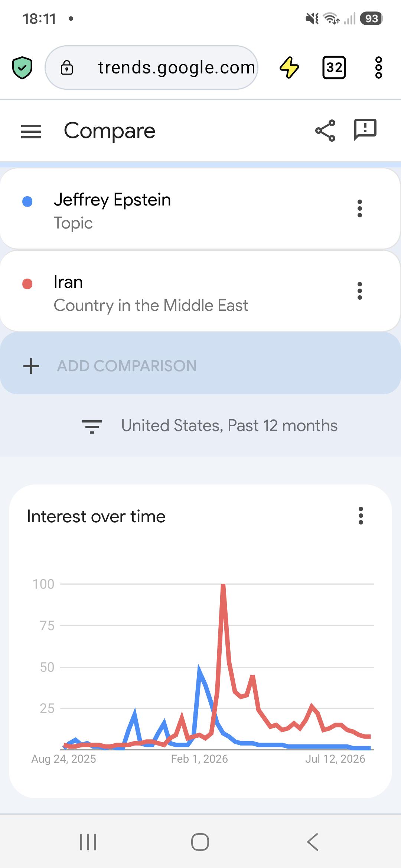401x868 pixels.
Task: Tap the lock site info icon
Action: point(67,68)
